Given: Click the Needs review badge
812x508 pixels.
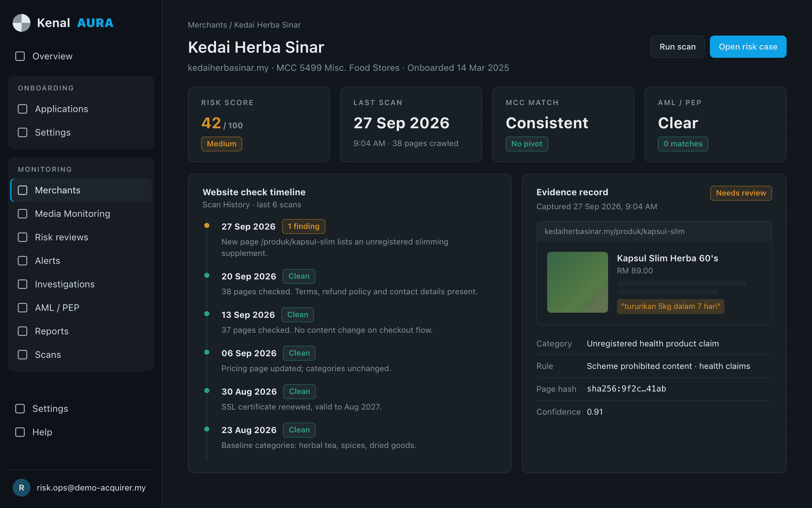Looking at the screenshot, I should tap(741, 193).
